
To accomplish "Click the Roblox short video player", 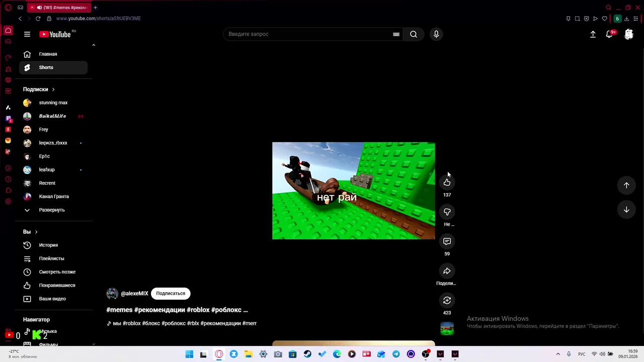I will [354, 191].
